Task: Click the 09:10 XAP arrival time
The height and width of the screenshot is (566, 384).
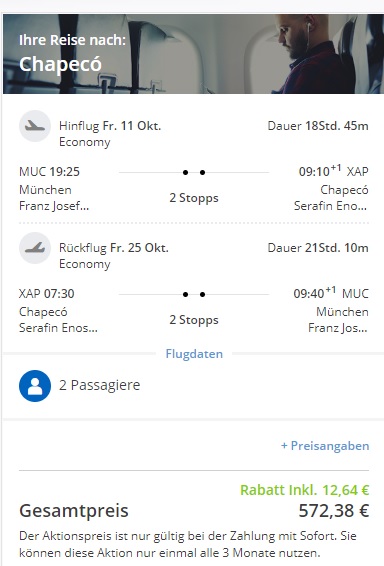Action: click(333, 171)
